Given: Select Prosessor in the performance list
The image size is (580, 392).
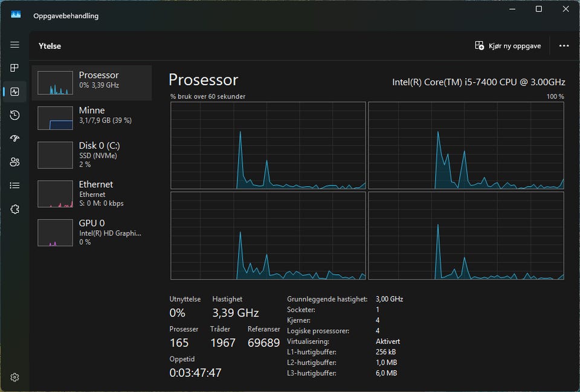Looking at the screenshot, I should pyautogui.click(x=92, y=83).
